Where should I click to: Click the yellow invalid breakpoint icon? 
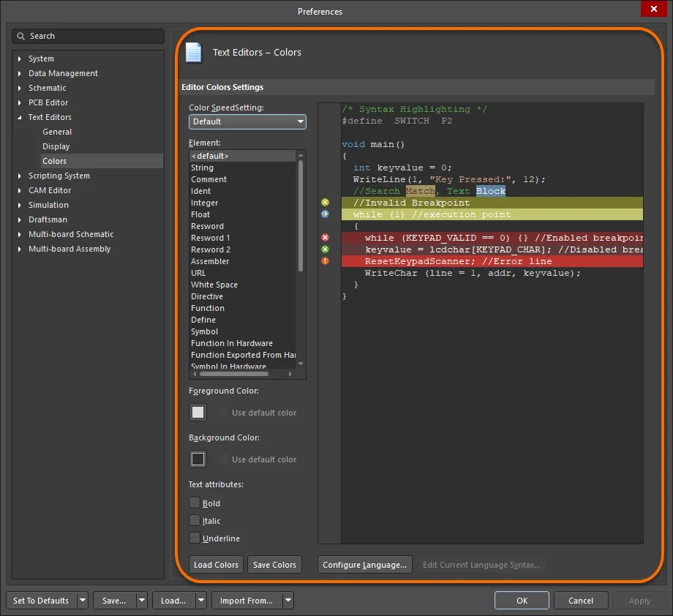click(326, 203)
